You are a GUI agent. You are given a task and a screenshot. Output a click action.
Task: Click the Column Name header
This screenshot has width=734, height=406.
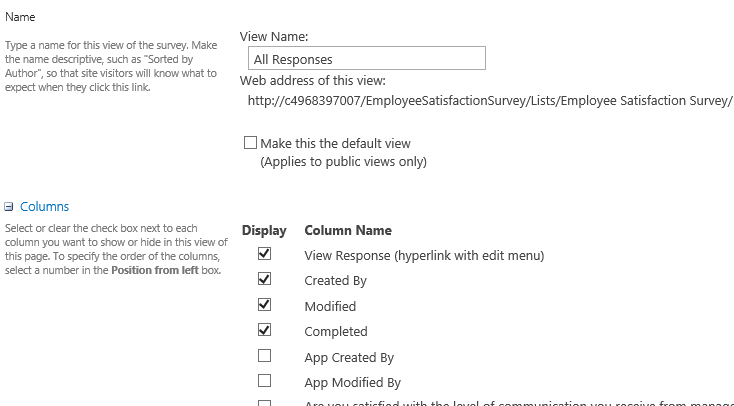tap(347, 230)
